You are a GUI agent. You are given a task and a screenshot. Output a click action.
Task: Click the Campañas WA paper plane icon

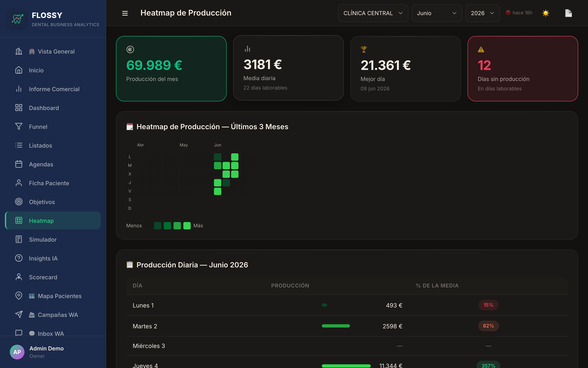click(x=19, y=314)
